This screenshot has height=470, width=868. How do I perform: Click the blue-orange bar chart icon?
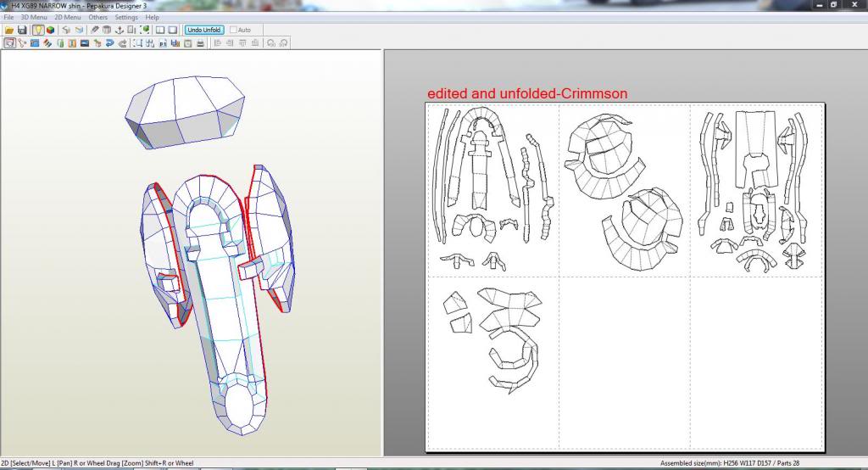175,43
